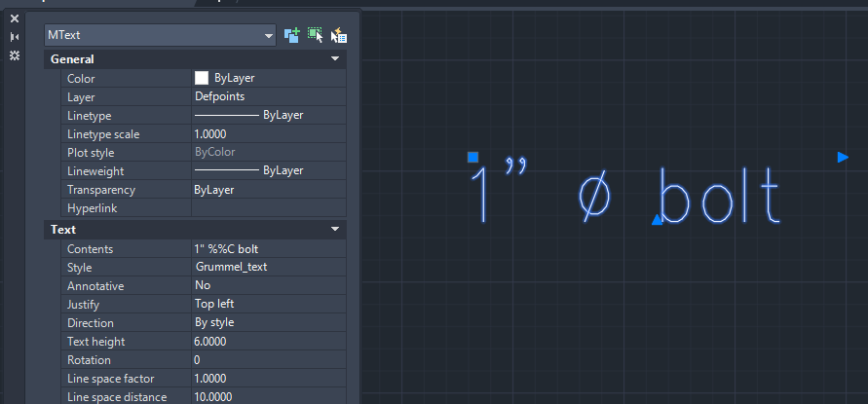Image resolution: width=868 pixels, height=404 pixels.
Task: Close the Properties palette with X icon
Action: click(15, 18)
